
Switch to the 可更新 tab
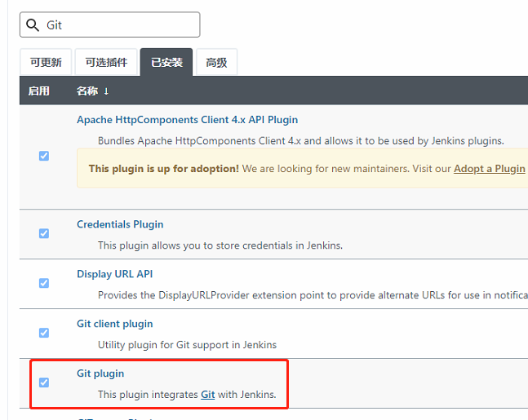[x=46, y=62]
